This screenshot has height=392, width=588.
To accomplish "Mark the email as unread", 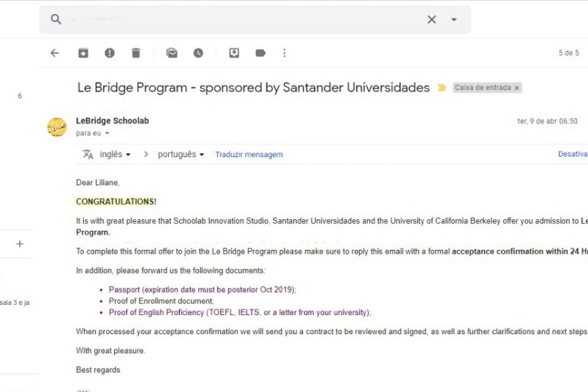I will pyautogui.click(x=172, y=53).
